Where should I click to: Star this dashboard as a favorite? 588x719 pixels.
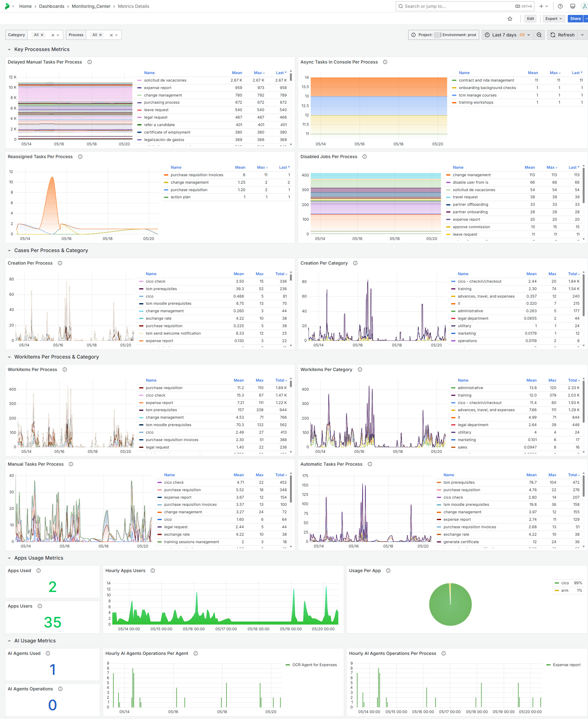[510, 19]
